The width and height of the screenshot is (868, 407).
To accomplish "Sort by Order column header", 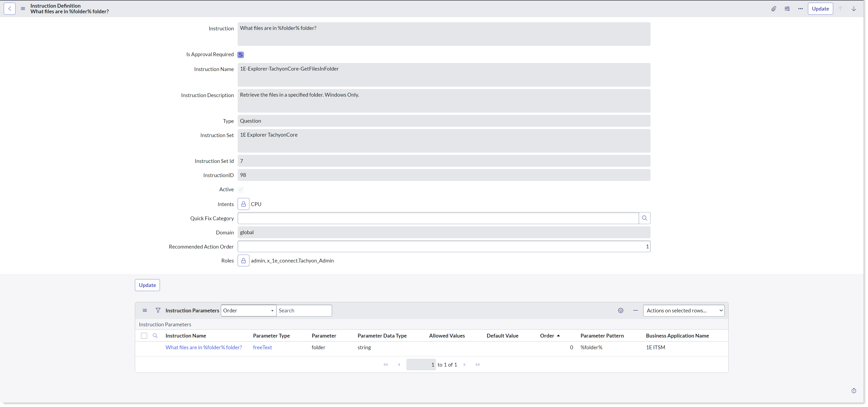I will [547, 336].
